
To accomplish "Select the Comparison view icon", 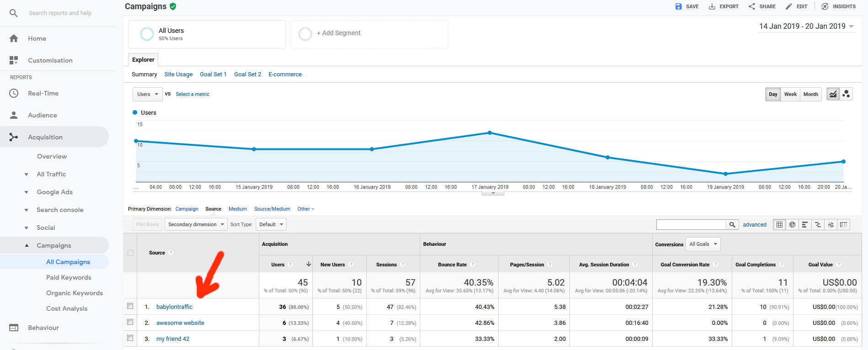I will 818,224.
